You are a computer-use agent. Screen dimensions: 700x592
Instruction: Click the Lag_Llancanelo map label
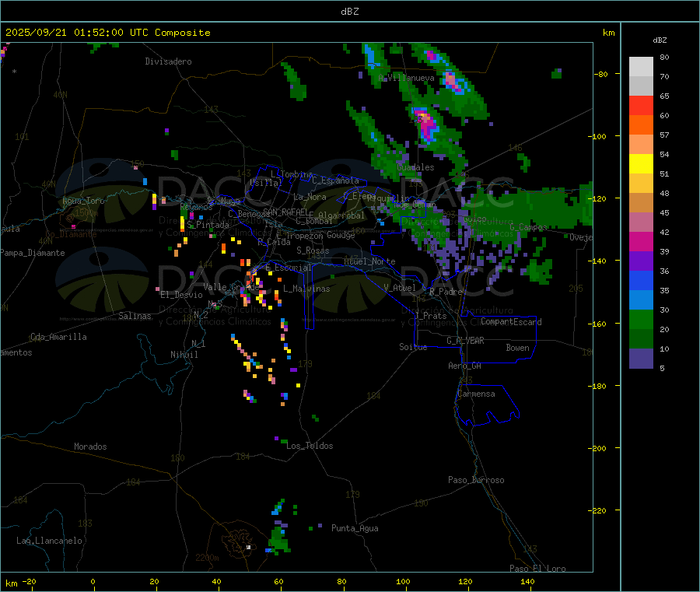(x=50, y=540)
